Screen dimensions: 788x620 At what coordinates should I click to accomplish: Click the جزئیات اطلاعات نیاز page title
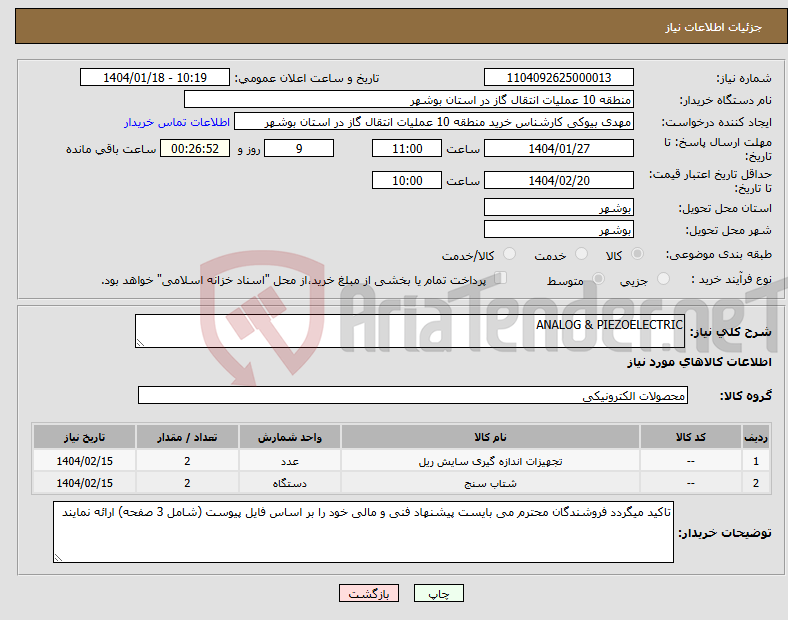714,27
